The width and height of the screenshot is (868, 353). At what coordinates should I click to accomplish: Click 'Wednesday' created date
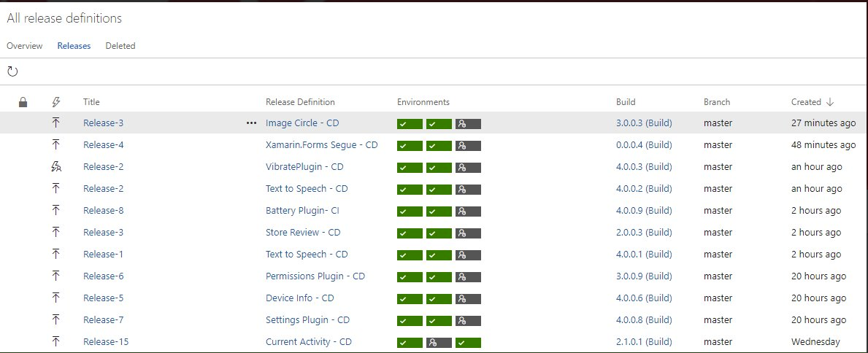click(815, 342)
